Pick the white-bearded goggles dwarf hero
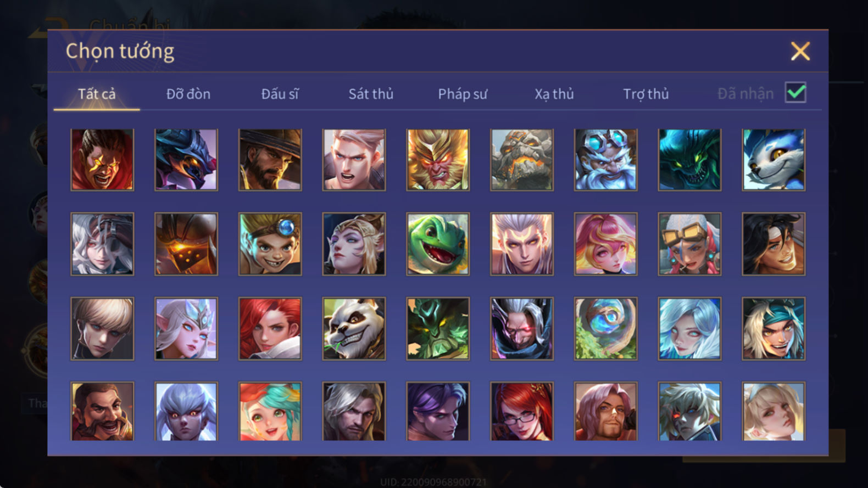The height and width of the screenshot is (488, 868). [605, 160]
